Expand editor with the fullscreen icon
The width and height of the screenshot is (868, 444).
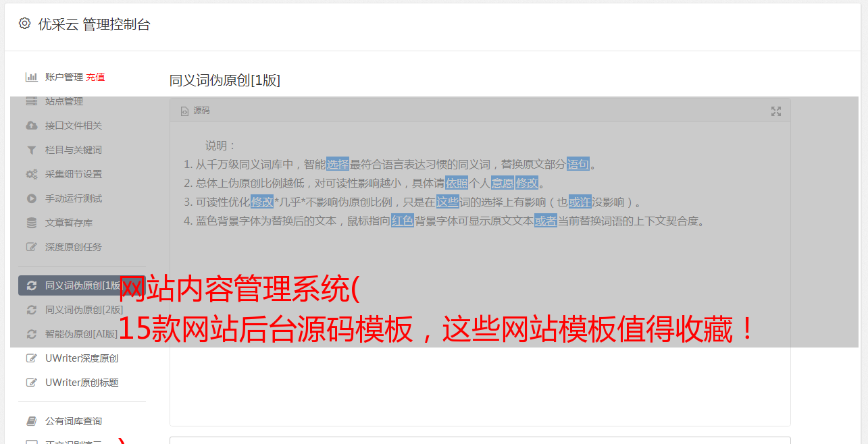coord(776,111)
